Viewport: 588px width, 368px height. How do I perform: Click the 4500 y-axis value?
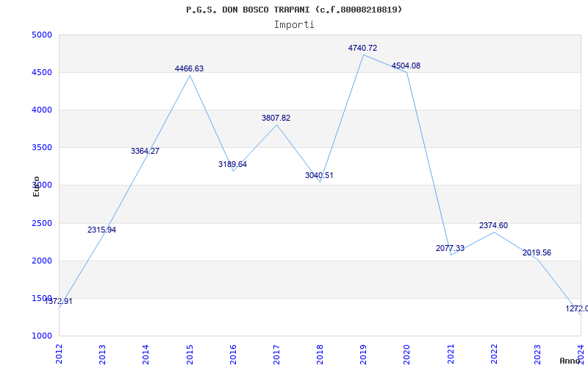[x=42, y=72]
